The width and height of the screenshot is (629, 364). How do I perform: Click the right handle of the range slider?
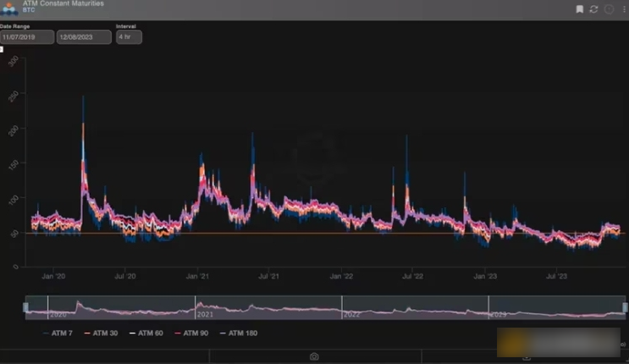coord(625,307)
